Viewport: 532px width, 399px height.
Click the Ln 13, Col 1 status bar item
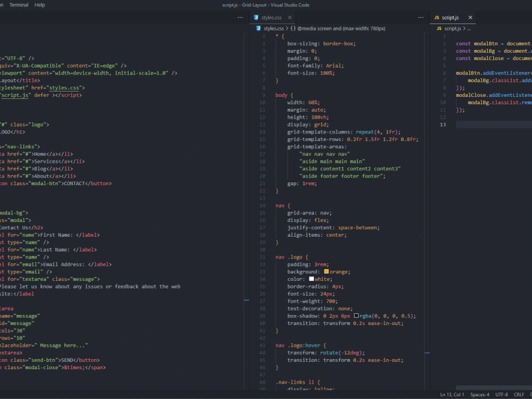point(452,395)
